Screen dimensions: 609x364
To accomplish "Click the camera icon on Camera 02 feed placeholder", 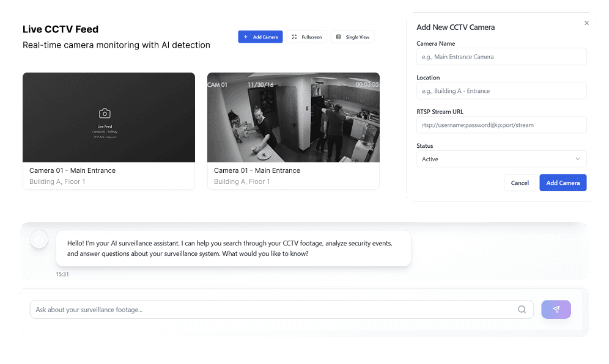I will (x=105, y=114).
